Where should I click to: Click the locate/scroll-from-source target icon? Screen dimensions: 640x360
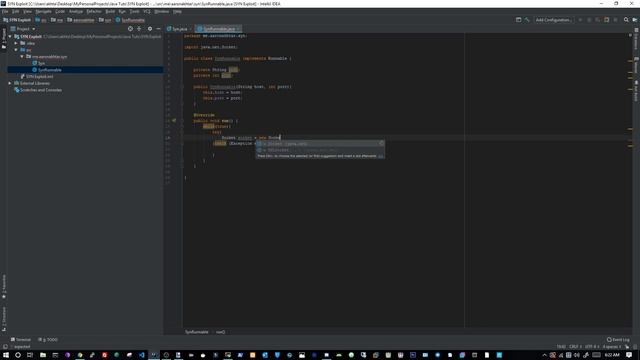pos(130,29)
